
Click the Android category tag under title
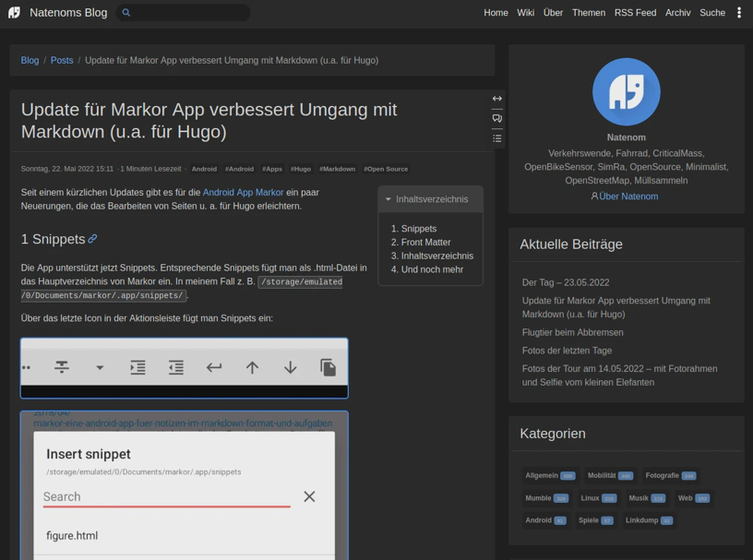204,169
